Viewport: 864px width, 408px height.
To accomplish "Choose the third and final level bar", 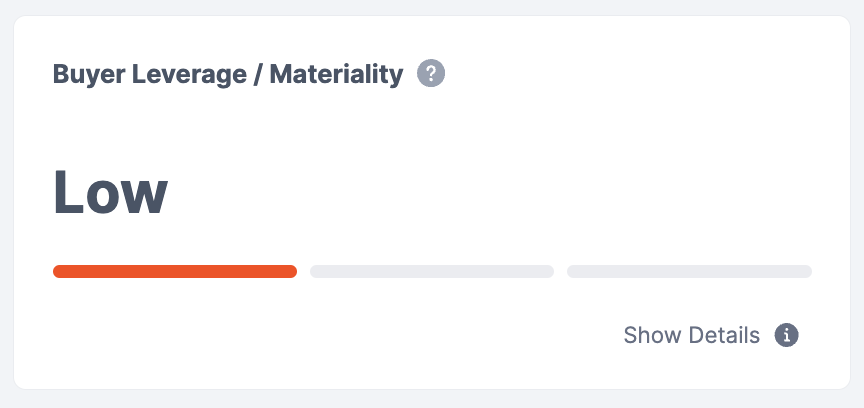I will click(689, 271).
